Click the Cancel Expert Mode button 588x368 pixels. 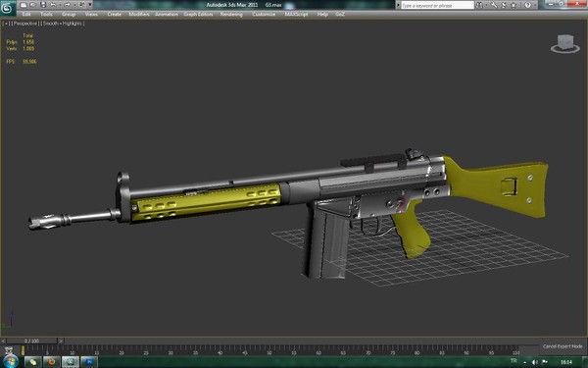coord(563,346)
